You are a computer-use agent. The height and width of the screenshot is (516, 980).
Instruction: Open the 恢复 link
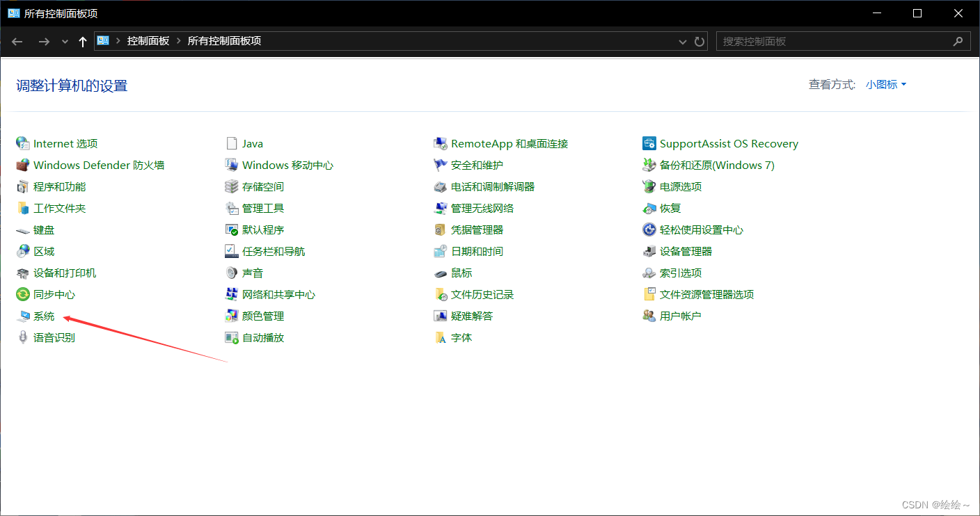[670, 208]
